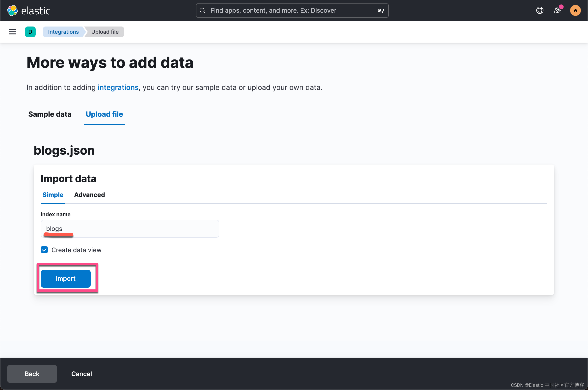The width and height of the screenshot is (588, 390).
Task: Uncheck the Create data view checkbox
Action: pos(44,250)
